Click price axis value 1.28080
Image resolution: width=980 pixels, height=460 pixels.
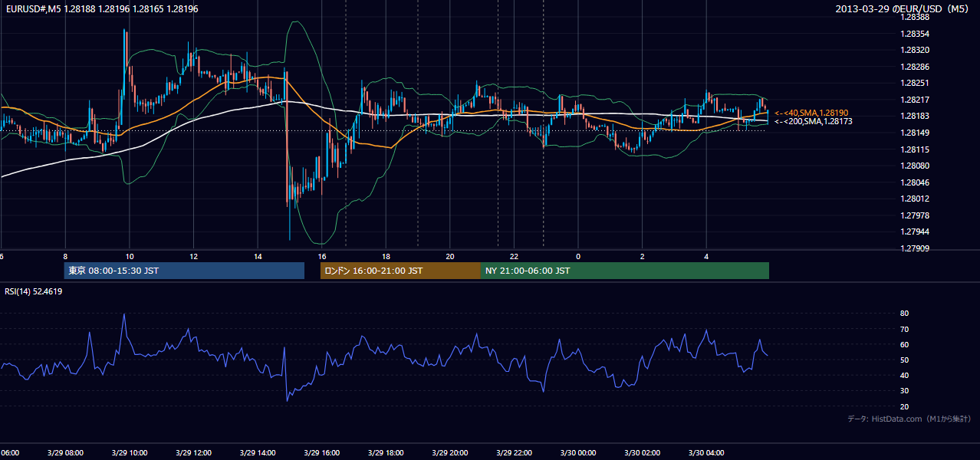coord(915,166)
